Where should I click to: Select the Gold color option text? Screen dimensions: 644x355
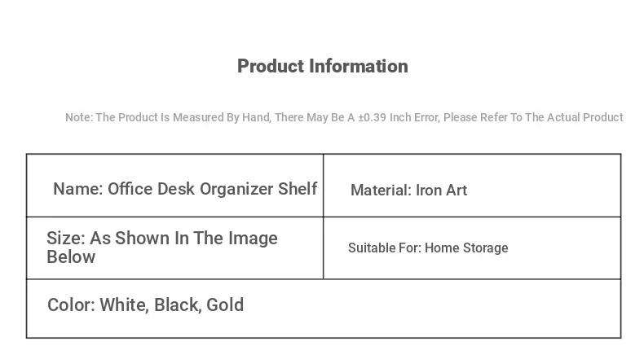[x=225, y=305]
